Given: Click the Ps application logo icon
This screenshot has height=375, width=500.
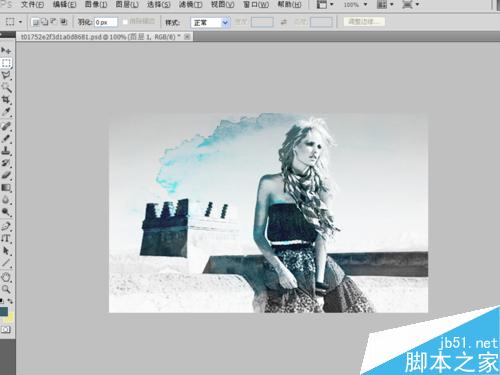Looking at the screenshot, I should 6,4.
